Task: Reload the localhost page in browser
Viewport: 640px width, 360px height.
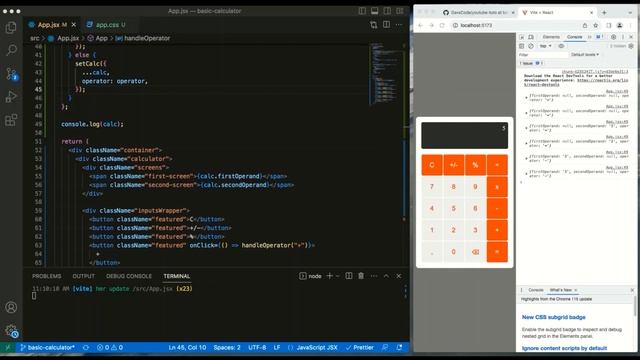Action: coord(442,25)
